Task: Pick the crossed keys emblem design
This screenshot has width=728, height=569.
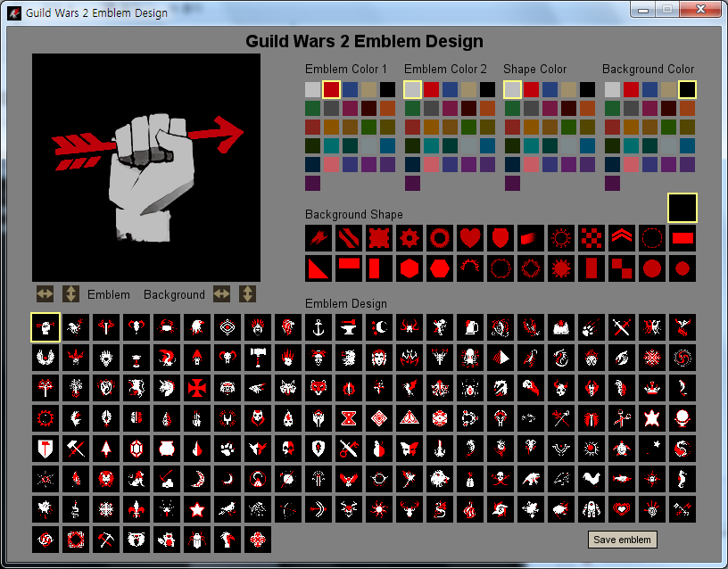Action: [x=682, y=509]
